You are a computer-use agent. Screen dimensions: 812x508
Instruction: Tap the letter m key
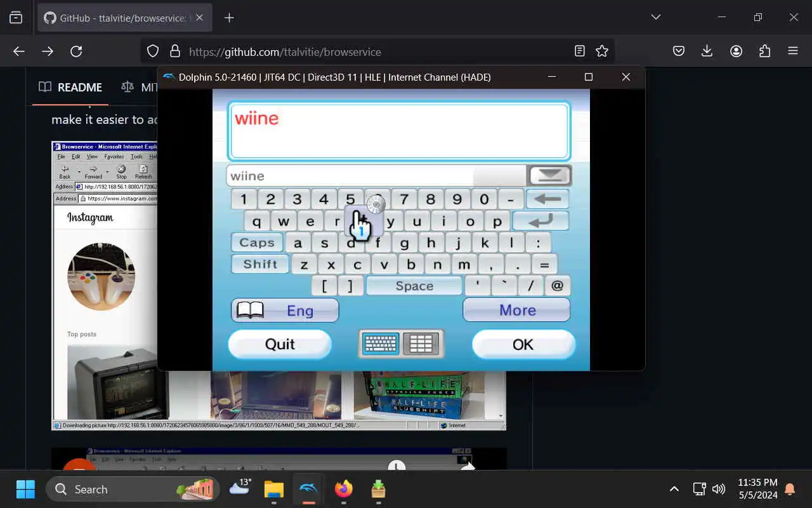point(464,264)
